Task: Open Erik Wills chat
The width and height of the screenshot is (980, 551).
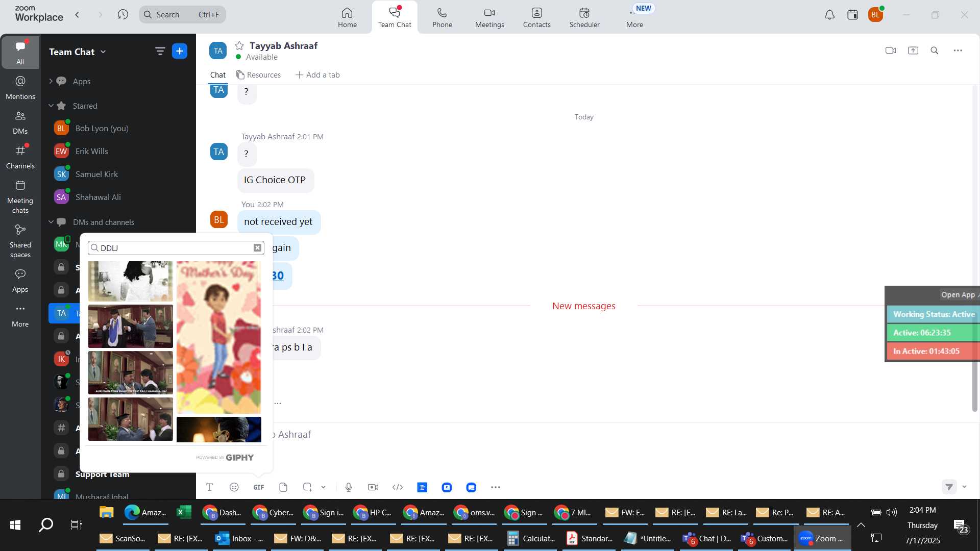Action: 118,151
